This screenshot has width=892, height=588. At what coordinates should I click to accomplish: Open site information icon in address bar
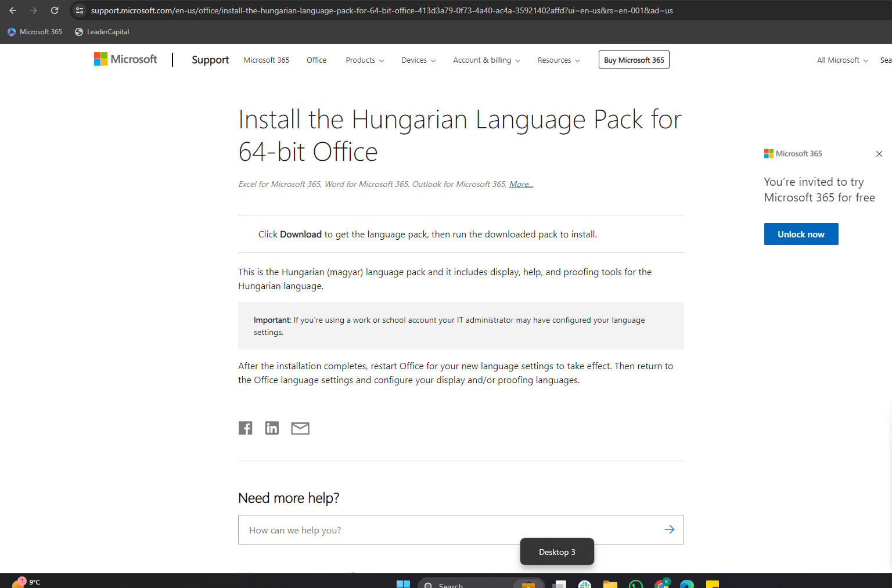click(80, 10)
